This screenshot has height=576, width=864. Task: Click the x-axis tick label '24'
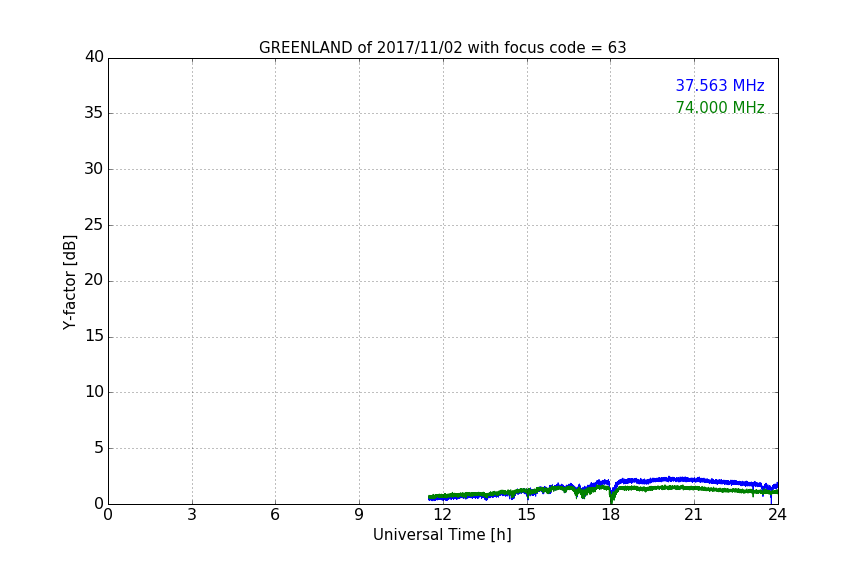click(x=777, y=515)
